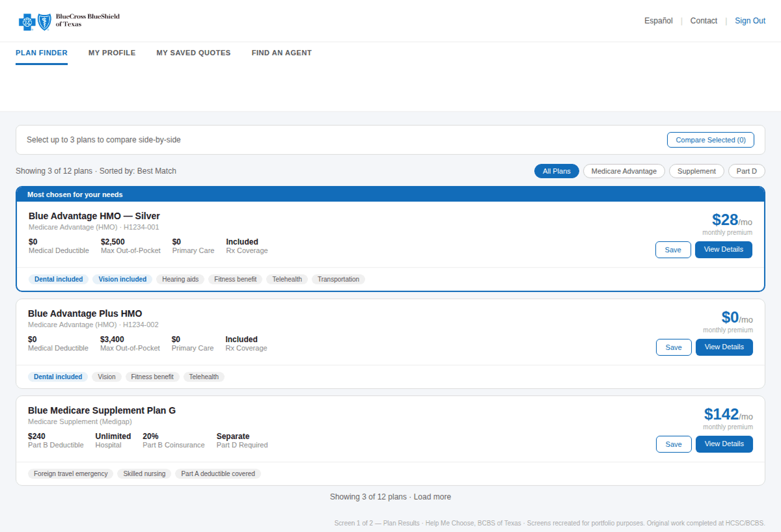This screenshot has height=532, width=781.
Task: Switch to Find an Agent tab
Action: pos(282,53)
